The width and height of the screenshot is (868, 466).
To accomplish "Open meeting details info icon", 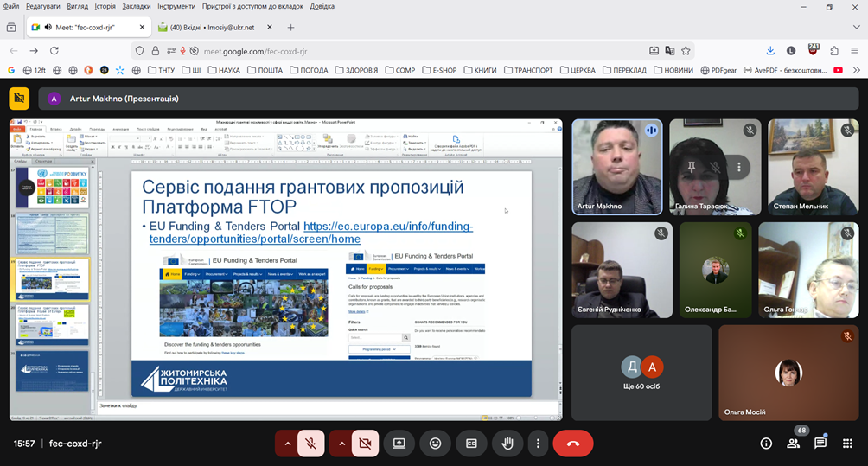I will 766,444.
